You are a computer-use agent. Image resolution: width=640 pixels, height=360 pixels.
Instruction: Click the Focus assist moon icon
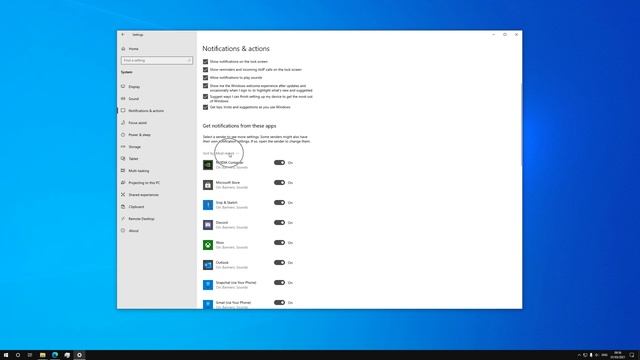(x=123, y=122)
